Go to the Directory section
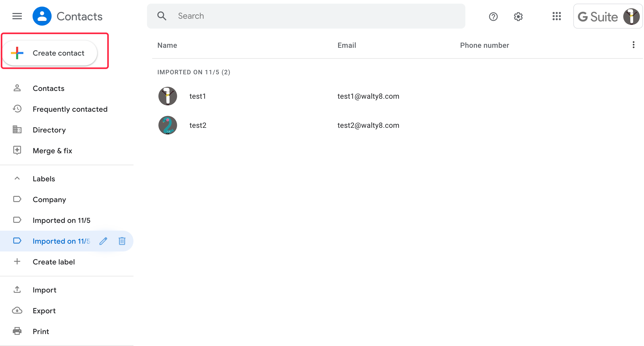The image size is (644, 346). 49,130
